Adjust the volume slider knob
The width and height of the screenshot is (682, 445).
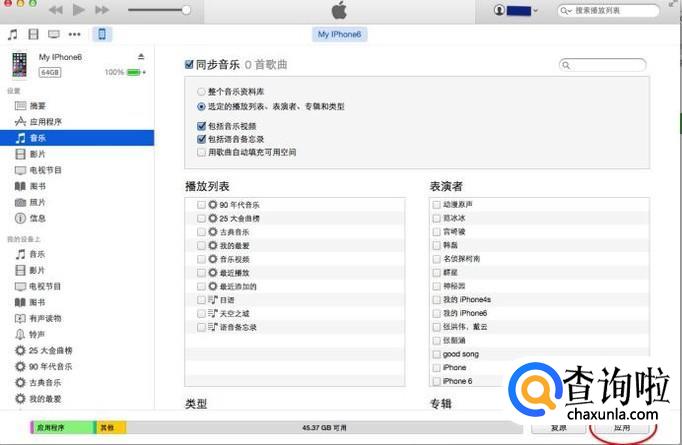(x=186, y=10)
